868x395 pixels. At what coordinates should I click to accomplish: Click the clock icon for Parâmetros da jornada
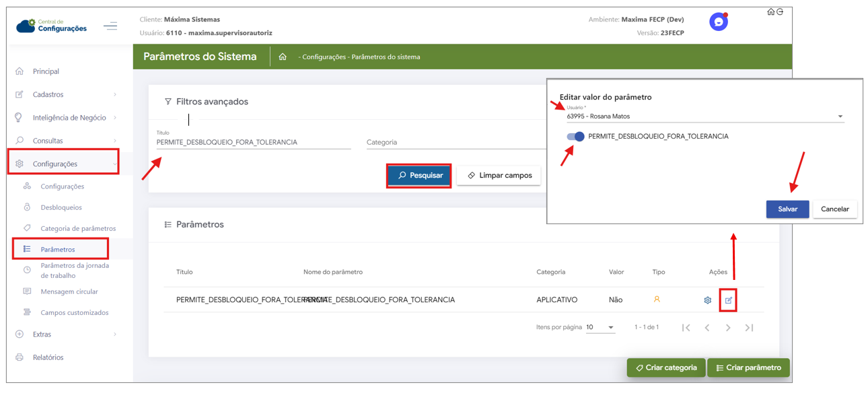pyautogui.click(x=27, y=270)
